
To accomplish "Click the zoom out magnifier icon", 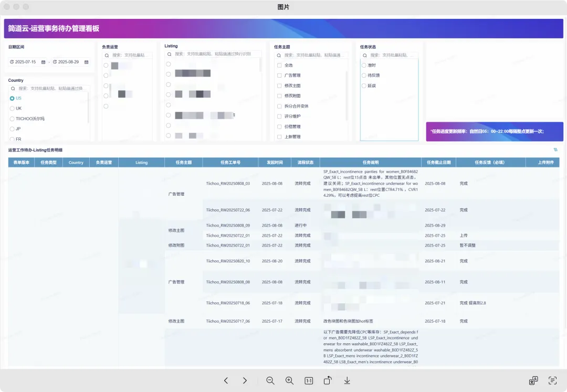I will (x=270, y=380).
